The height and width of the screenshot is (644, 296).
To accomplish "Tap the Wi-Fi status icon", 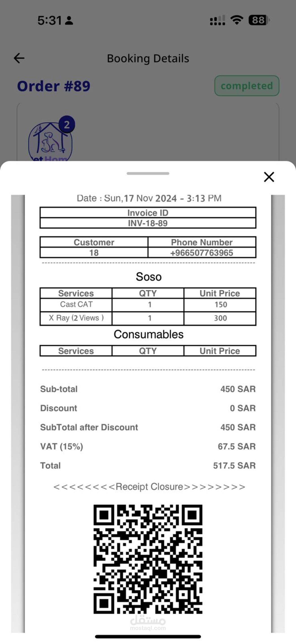I will (237, 20).
